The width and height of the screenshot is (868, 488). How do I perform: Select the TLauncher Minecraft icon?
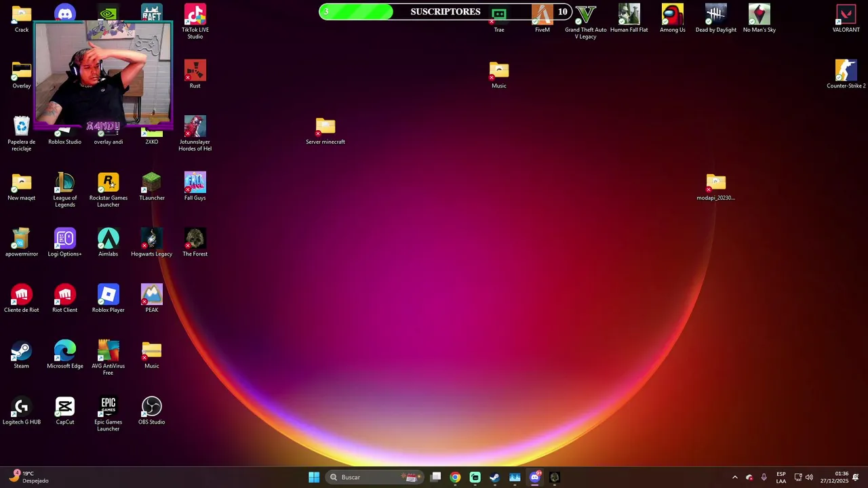(x=152, y=186)
